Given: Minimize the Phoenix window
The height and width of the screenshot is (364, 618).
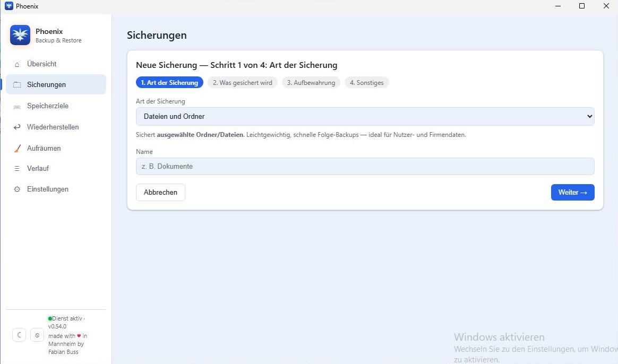Looking at the screenshot, I should coord(557,6).
